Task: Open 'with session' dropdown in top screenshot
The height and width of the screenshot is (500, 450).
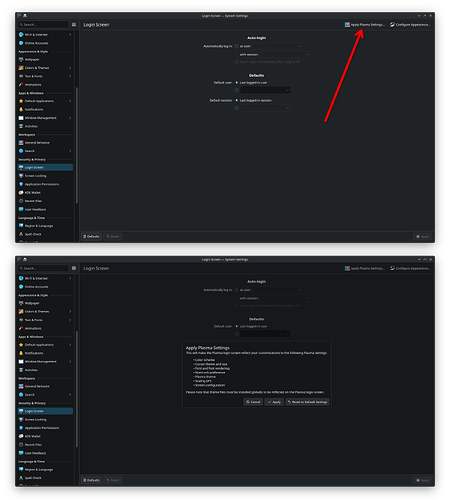Action: [284, 54]
